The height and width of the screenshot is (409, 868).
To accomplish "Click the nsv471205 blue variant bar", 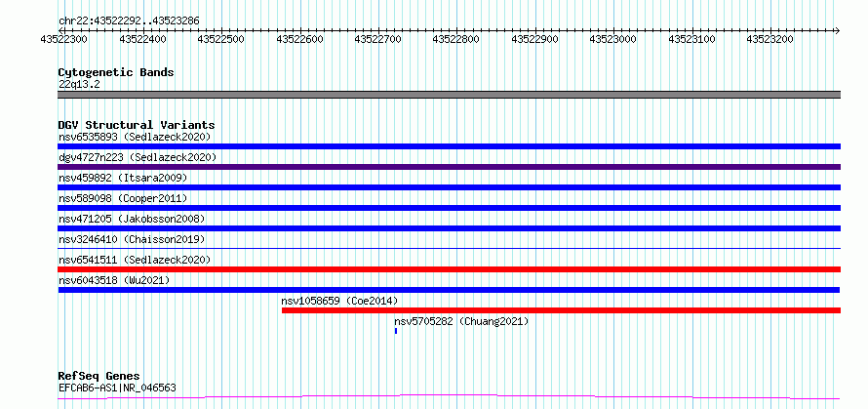I will 449,228.
